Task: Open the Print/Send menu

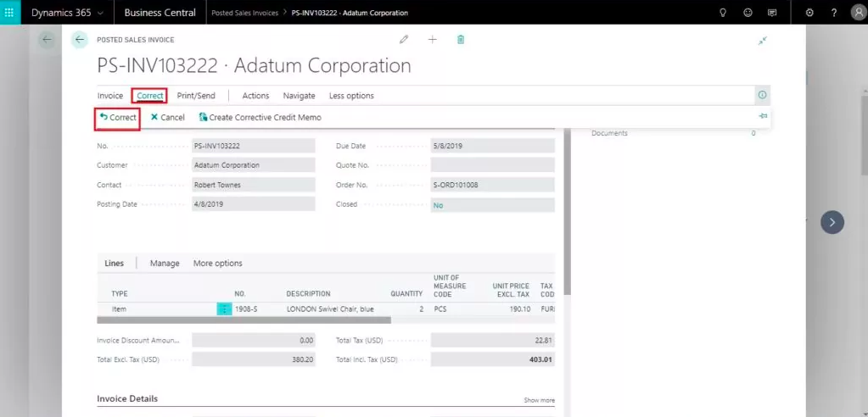Action: 196,96
